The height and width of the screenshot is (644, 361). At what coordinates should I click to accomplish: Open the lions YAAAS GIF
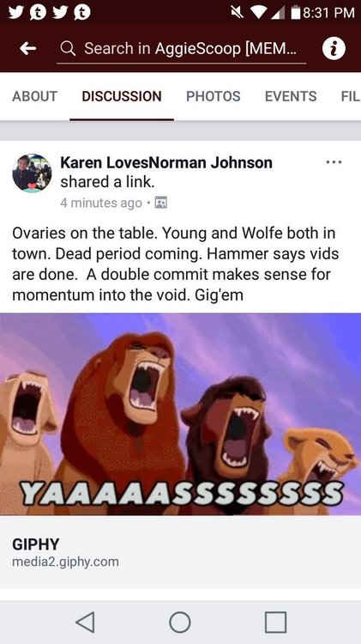[x=180, y=414]
